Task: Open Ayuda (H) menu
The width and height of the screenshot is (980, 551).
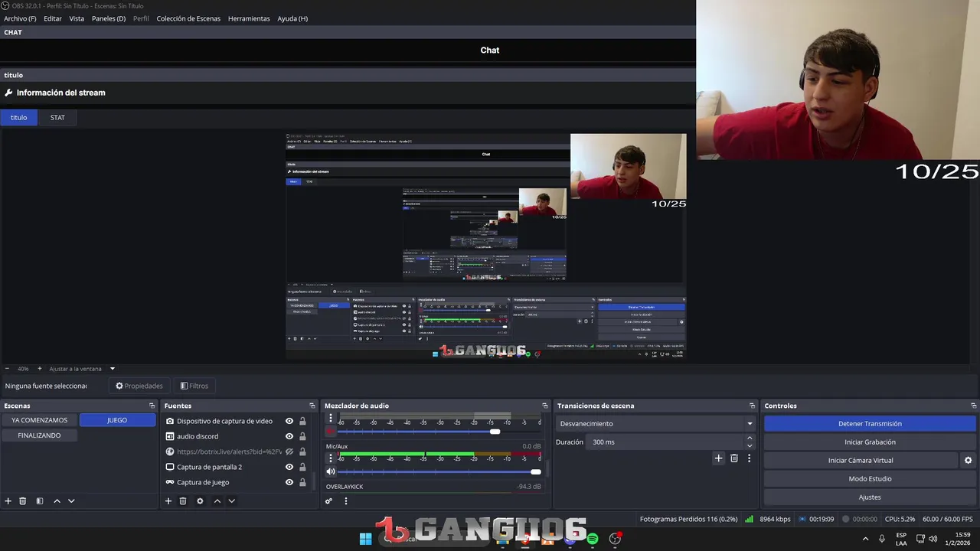Action: tap(292, 18)
